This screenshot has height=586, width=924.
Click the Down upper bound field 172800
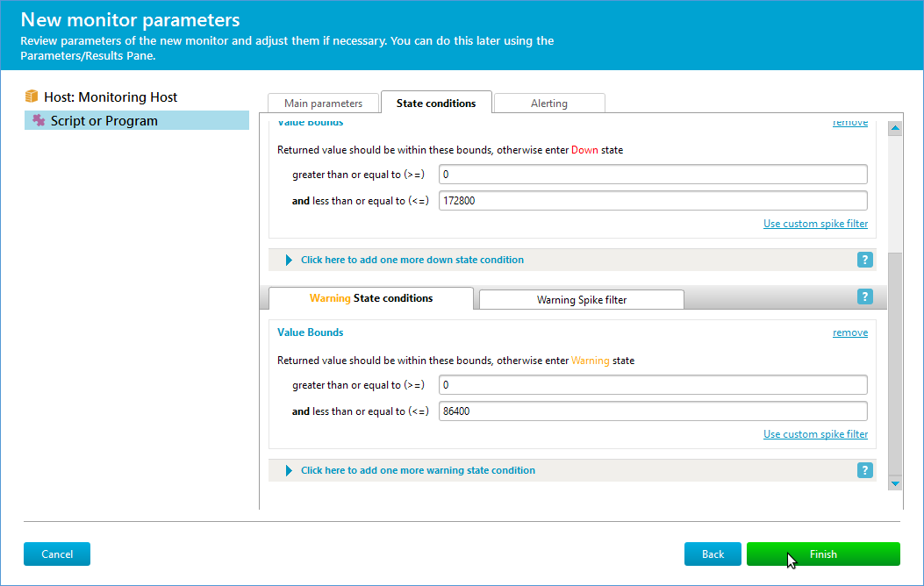tap(653, 200)
